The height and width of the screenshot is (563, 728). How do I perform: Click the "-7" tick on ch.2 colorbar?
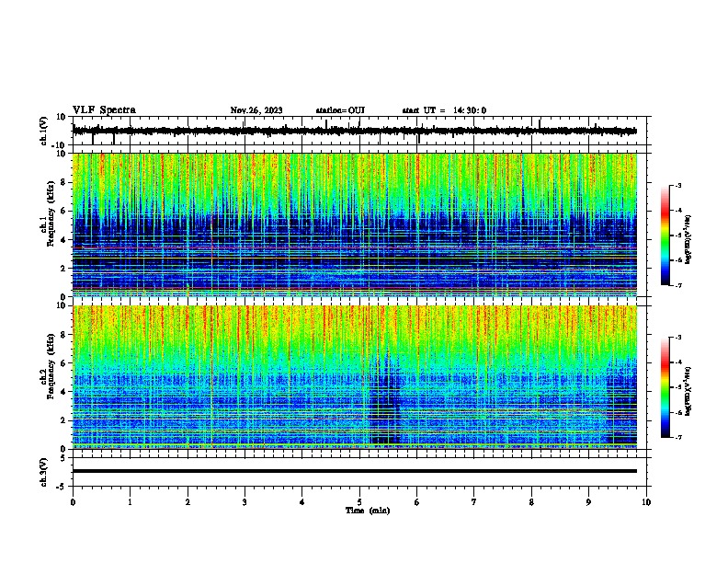[x=677, y=437]
